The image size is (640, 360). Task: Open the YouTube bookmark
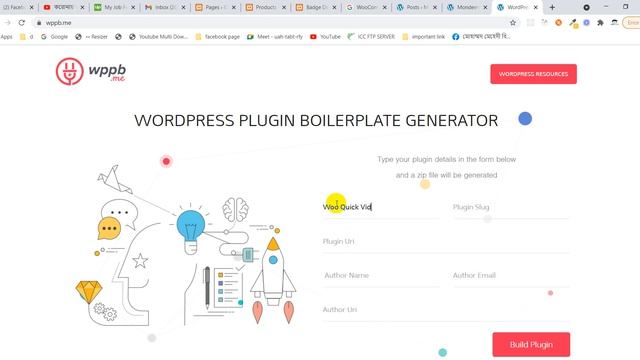point(325,37)
